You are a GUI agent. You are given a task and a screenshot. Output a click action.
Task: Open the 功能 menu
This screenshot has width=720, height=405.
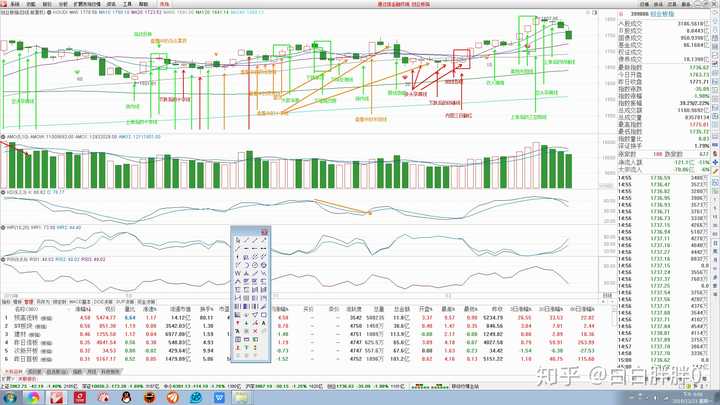(30, 4)
